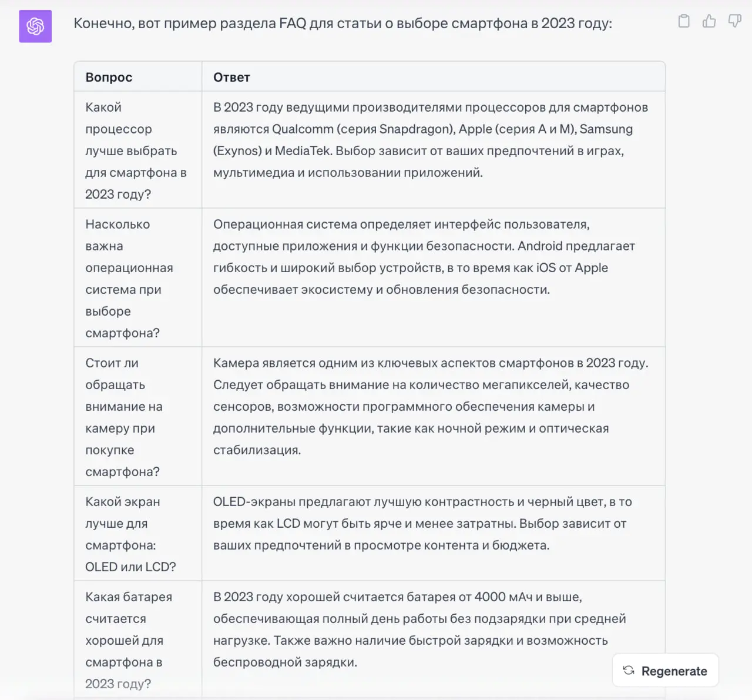
Task: Click the OLED или LCD question cell
Action: click(x=130, y=534)
